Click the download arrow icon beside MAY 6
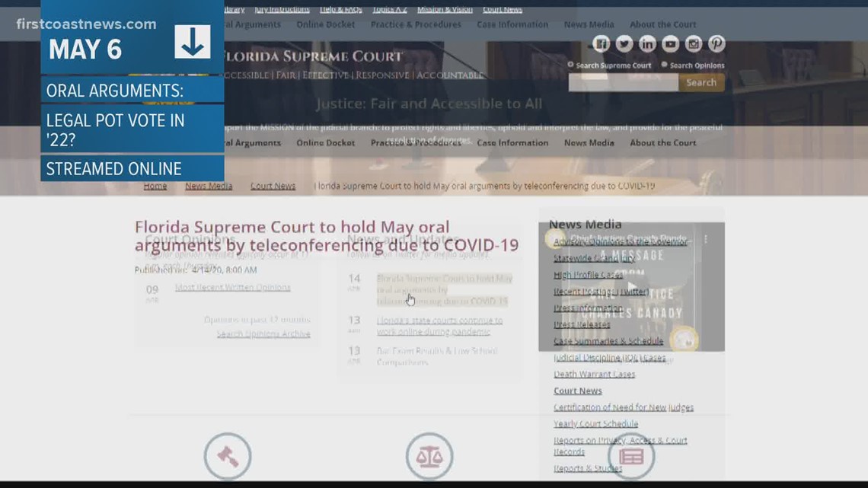The width and height of the screenshot is (868, 488). [x=193, y=42]
